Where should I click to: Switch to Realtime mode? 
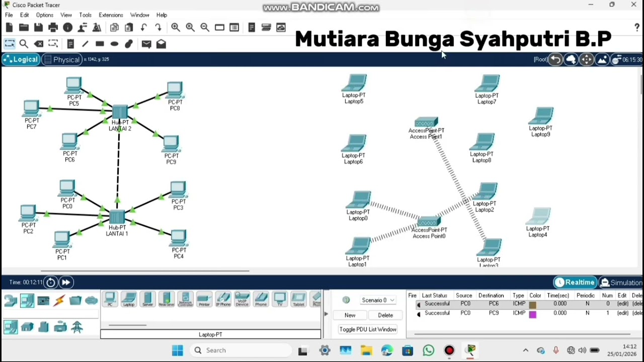(x=575, y=283)
